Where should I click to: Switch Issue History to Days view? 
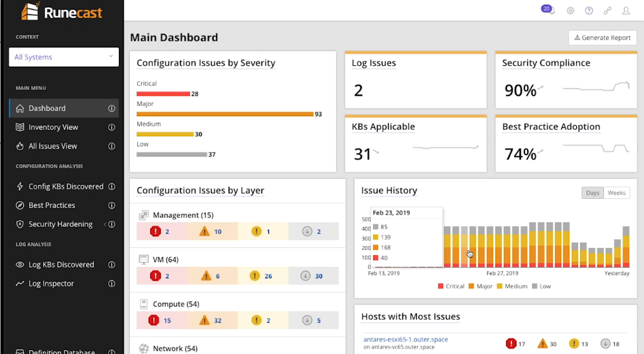coord(593,193)
